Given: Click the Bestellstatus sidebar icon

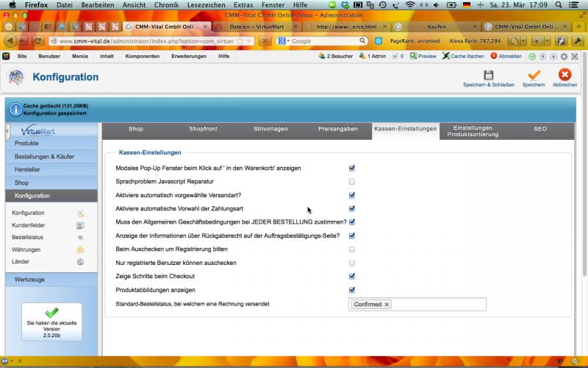Looking at the screenshot, I should 80,237.
